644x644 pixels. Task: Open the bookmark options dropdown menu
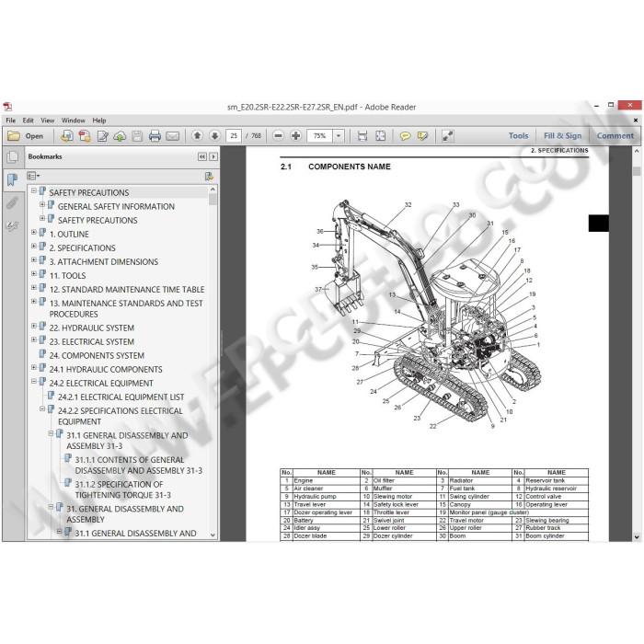point(33,176)
